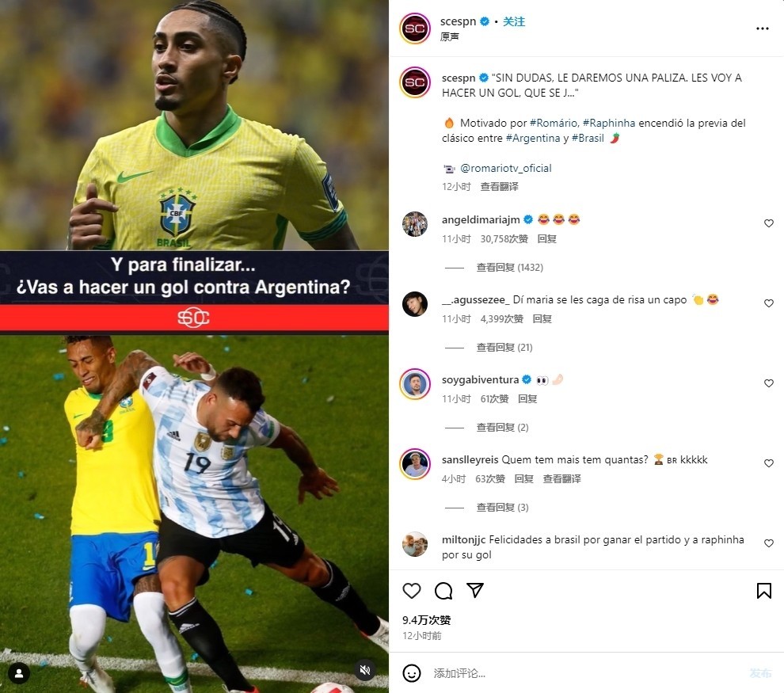View translation of the post caption
The width and height of the screenshot is (784, 693).
coord(499,186)
